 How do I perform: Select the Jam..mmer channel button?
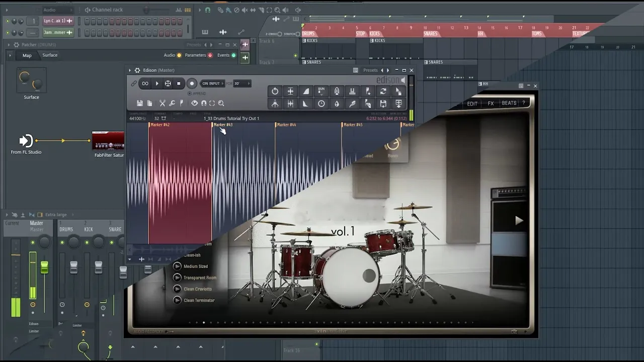click(x=58, y=33)
